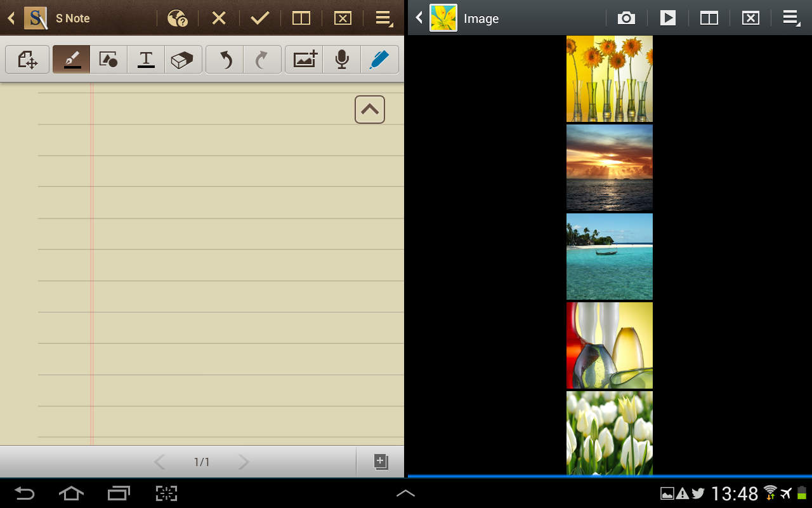The width and height of the screenshot is (812, 508).
Task: Start the gallery slideshow
Action: [667, 18]
